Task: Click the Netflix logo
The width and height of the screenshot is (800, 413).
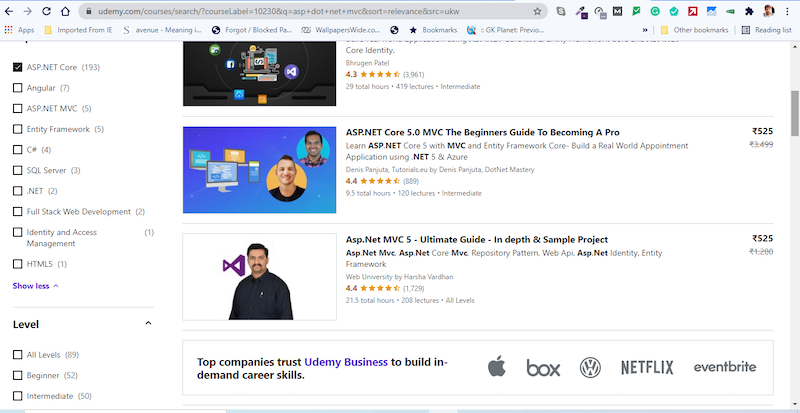Action: pos(647,367)
